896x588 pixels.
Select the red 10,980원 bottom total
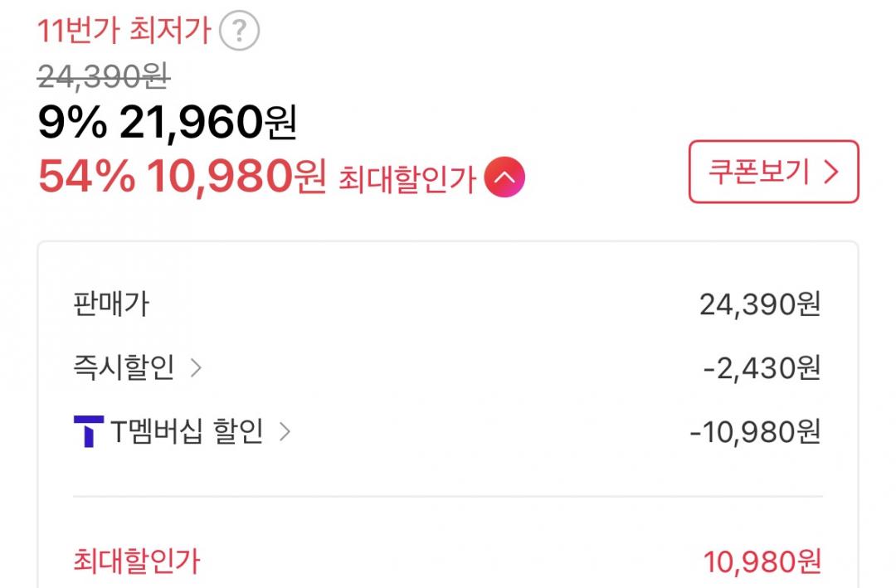pos(762,562)
